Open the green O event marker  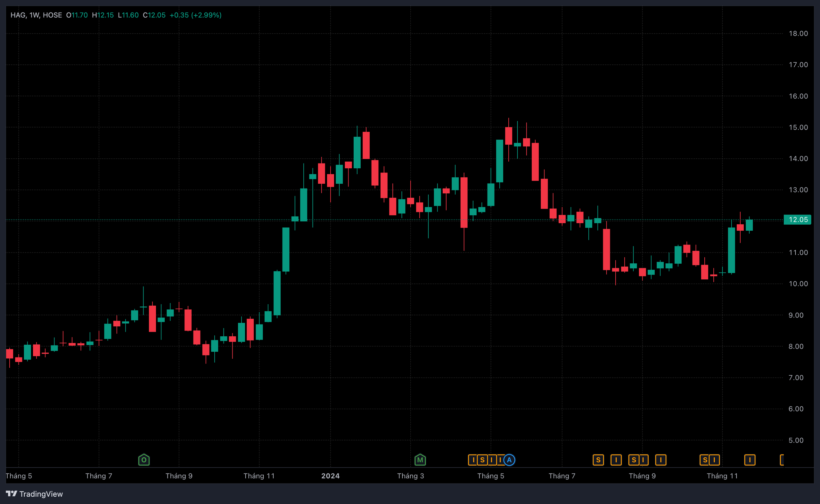144,460
